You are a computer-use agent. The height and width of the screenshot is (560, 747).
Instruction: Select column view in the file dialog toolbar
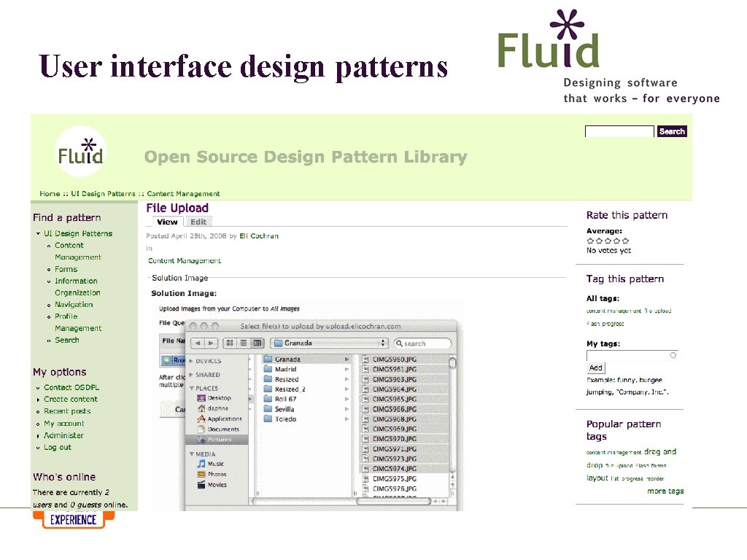click(257, 343)
